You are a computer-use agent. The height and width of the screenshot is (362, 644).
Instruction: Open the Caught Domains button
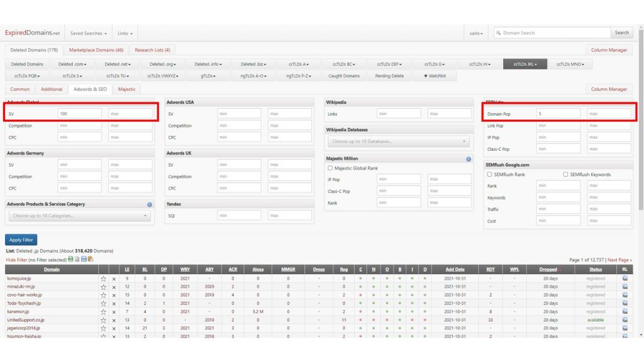click(344, 76)
